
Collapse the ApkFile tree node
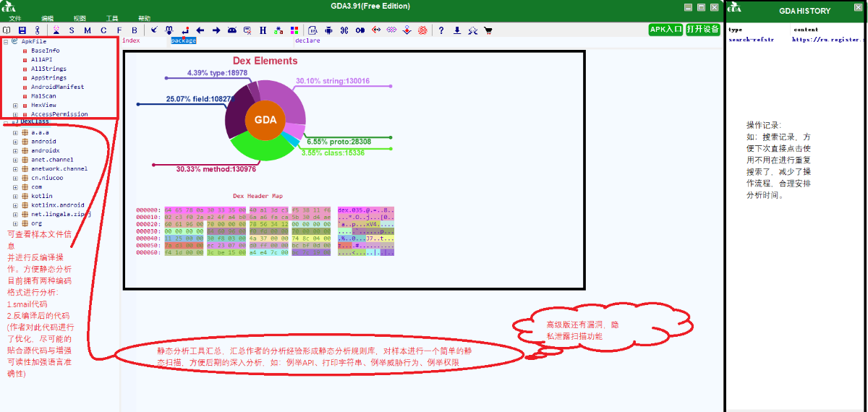(6, 42)
